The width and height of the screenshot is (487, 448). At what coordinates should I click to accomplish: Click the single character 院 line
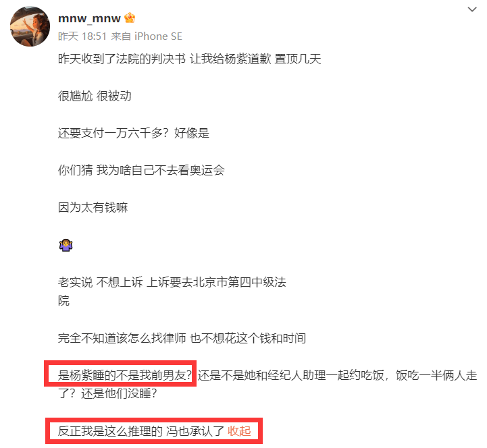click(63, 301)
